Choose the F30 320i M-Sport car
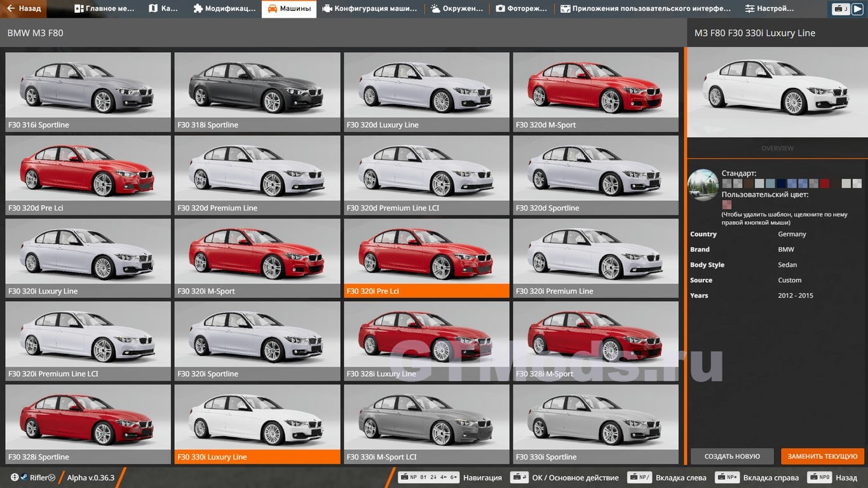The image size is (868, 488). tap(257, 258)
